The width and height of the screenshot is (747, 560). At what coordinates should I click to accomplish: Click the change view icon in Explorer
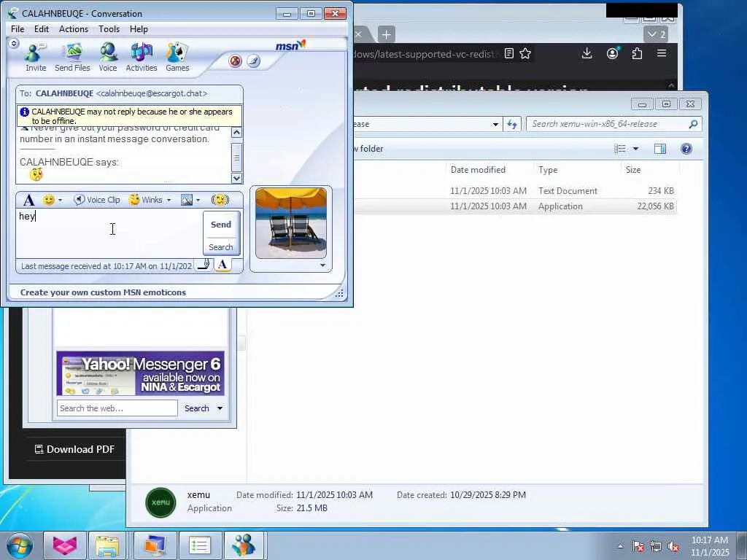[x=620, y=149]
